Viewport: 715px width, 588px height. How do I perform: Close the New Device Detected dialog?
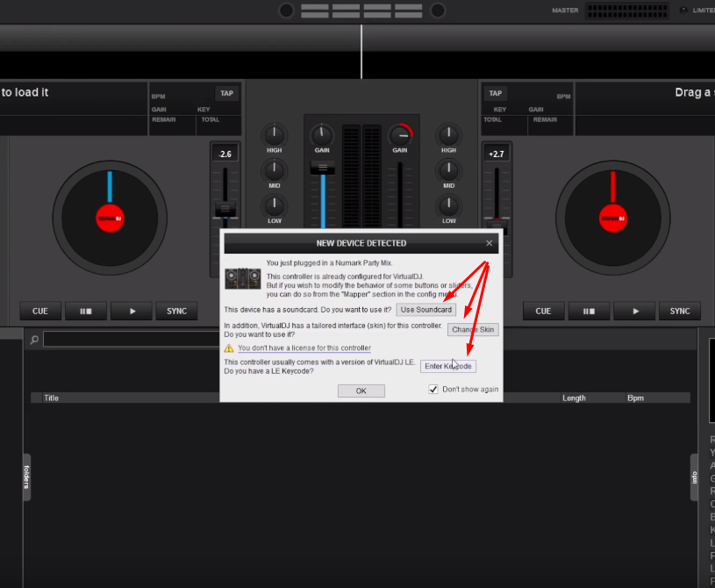489,243
